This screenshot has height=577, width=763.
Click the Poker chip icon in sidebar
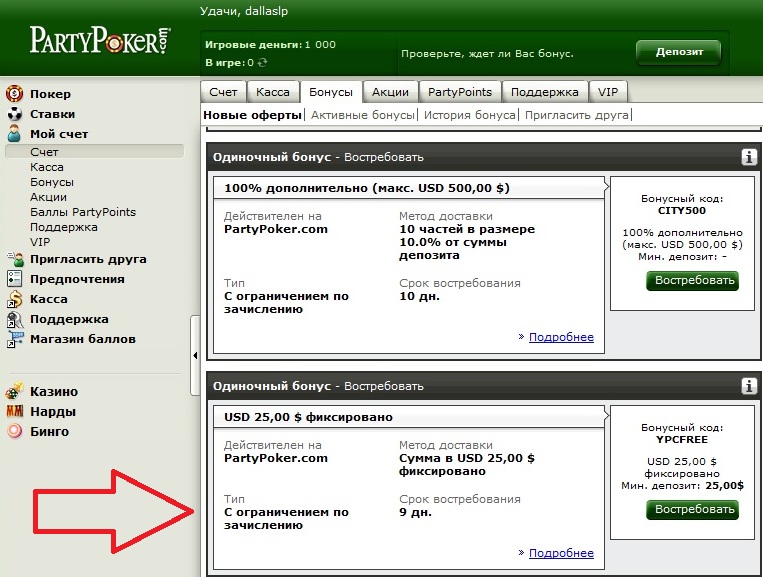click(15, 93)
